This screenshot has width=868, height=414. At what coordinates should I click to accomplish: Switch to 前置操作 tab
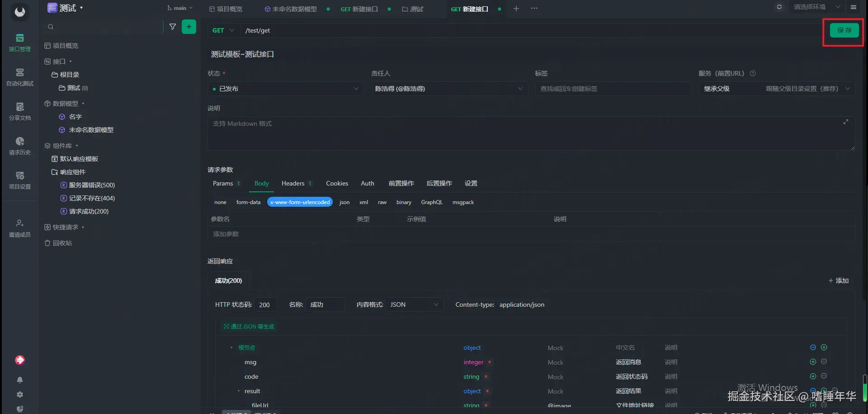tap(401, 183)
